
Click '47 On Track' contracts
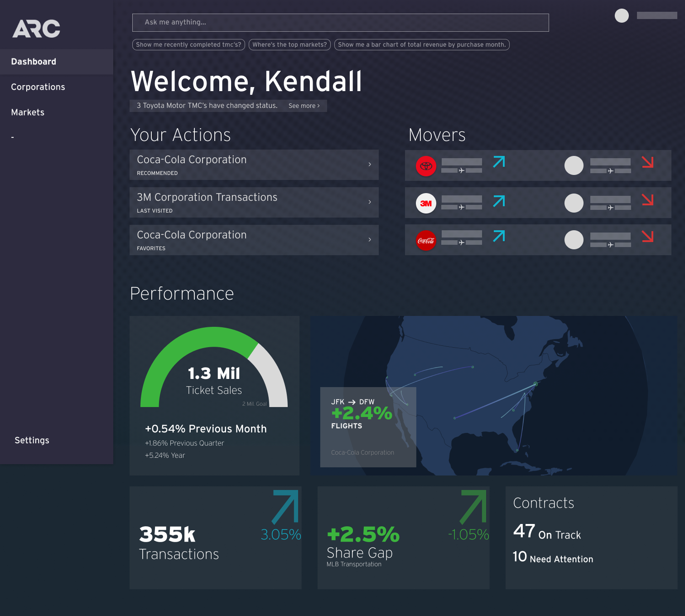pyautogui.click(x=547, y=531)
